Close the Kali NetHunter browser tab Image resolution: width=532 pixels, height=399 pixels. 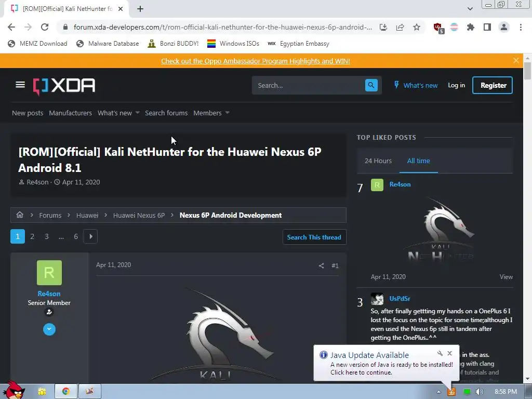click(x=121, y=9)
